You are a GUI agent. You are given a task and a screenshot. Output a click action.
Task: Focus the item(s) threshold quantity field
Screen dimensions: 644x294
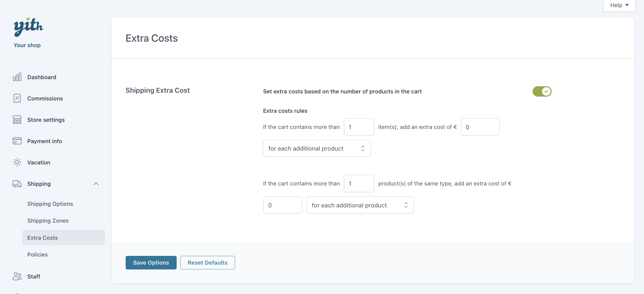(x=359, y=127)
